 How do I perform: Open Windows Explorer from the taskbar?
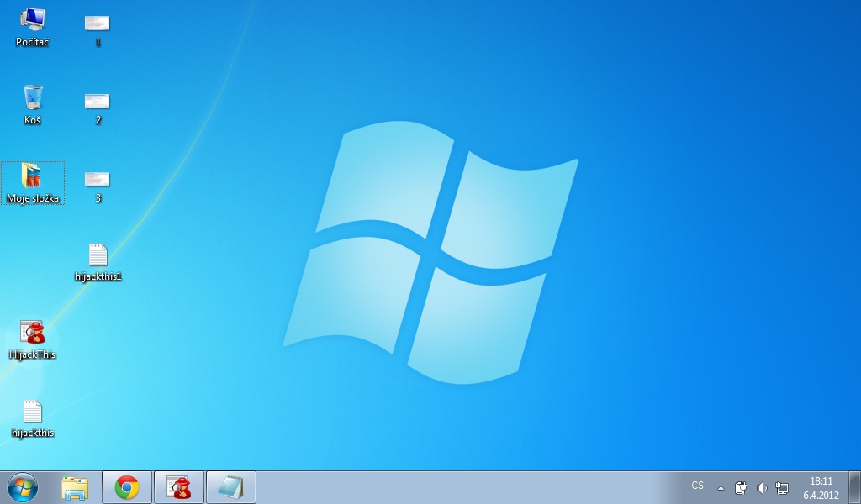[75, 487]
